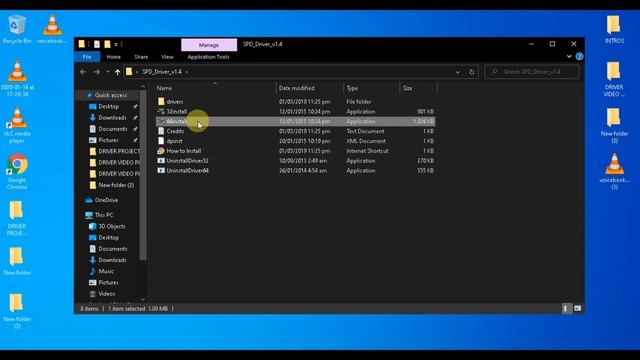Open the View ribbon tab

click(167, 57)
